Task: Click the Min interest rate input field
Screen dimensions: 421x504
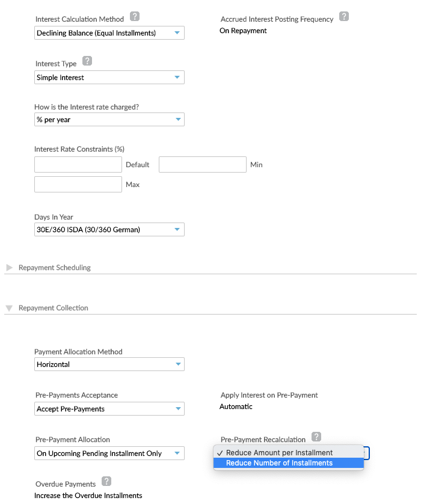Action: [x=202, y=164]
